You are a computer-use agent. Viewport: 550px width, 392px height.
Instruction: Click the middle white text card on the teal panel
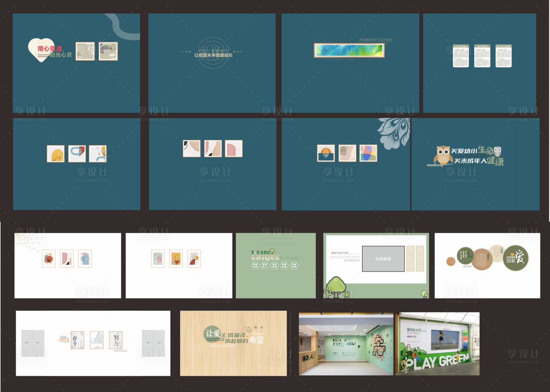(x=482, y=56)
